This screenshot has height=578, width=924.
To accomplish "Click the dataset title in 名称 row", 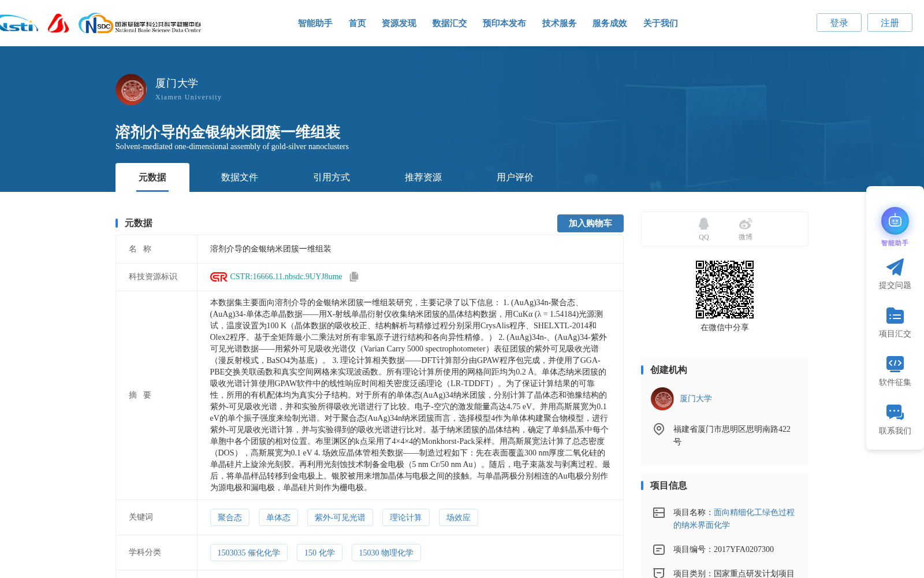I will pyautogui.click(x=271, y=249).
